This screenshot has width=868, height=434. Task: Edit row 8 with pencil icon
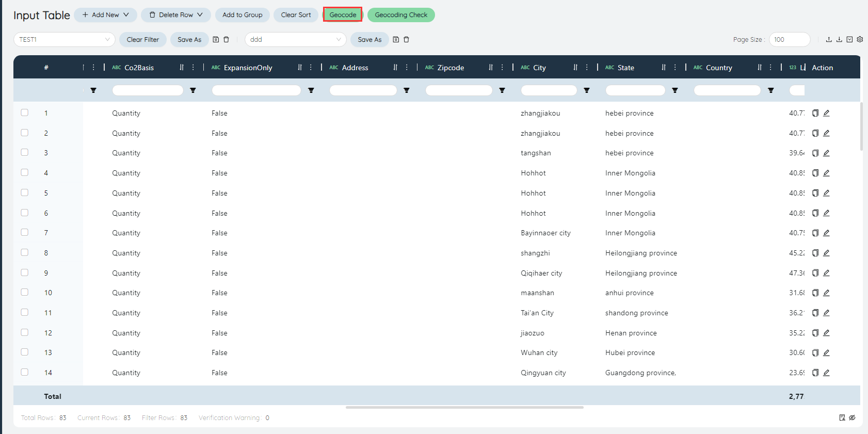(x=826, y=253)
